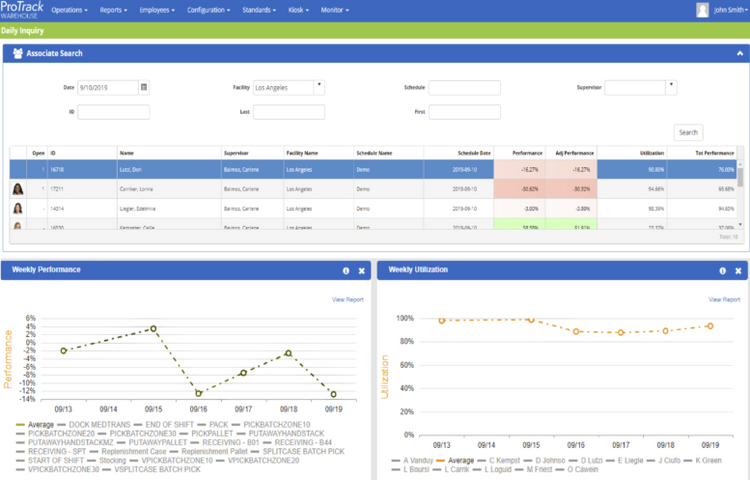Collapse the Associate Search panel
Image resolution: width=750 pixels, height=480 pixels.
[739, 54]
